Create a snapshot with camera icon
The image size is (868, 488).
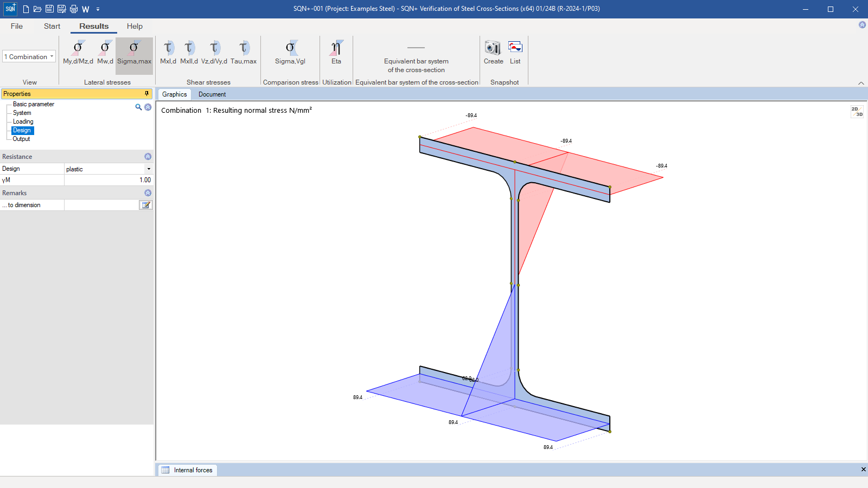pyautogui.click(x=494, y=53)
